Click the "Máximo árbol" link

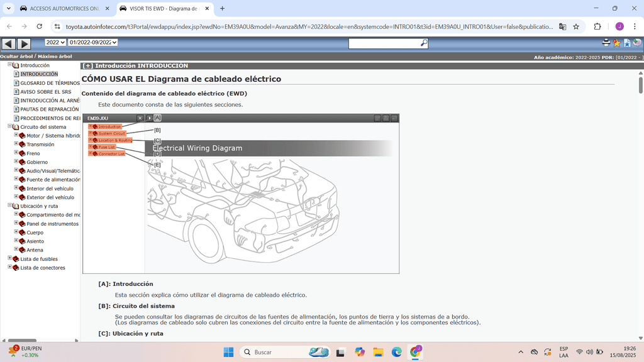point(54,56)
